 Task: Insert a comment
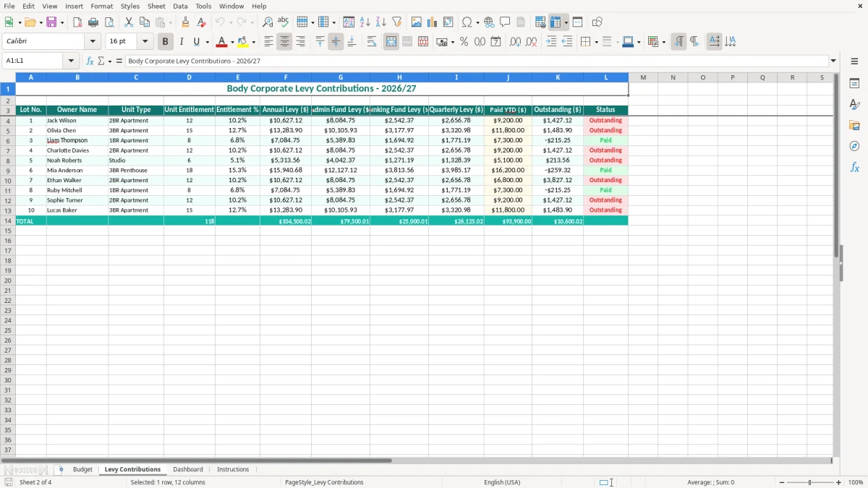505,22
